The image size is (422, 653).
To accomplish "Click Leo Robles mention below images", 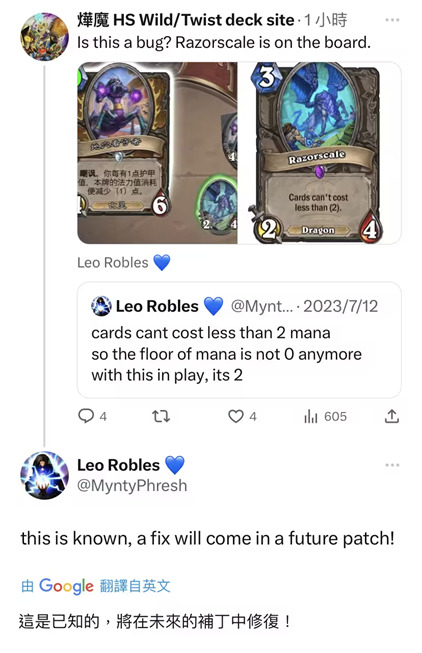I will [112, 263].
